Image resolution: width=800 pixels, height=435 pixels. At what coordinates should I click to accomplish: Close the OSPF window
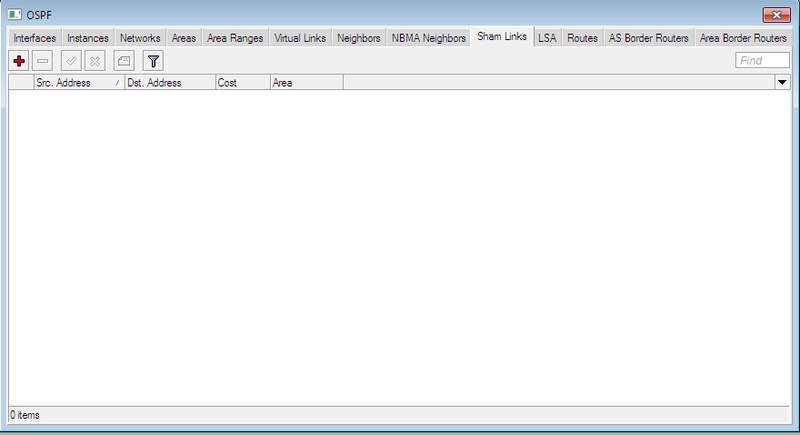point(777,15)
